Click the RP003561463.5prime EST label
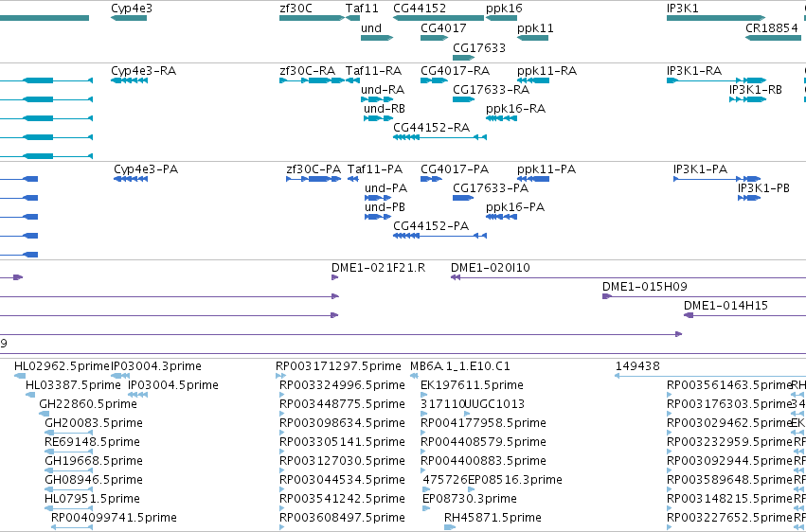This screenshot has height=532, width=806. click(729, 385)
